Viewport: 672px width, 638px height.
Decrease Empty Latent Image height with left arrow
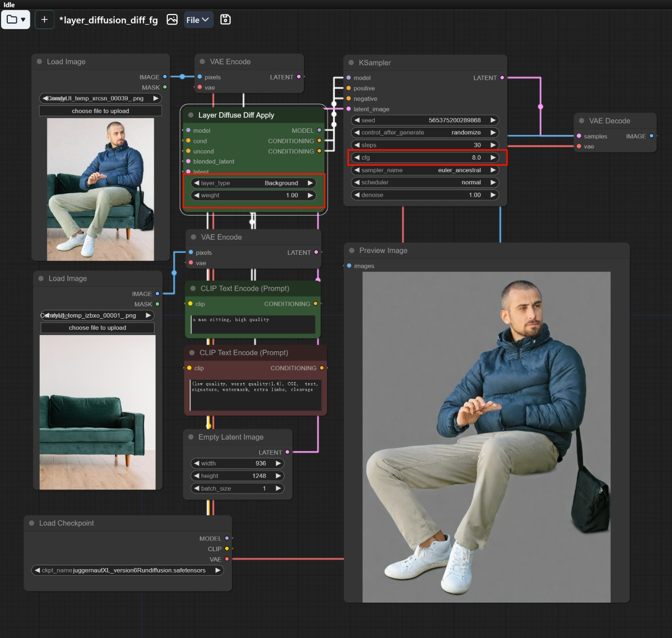(197, 476)
